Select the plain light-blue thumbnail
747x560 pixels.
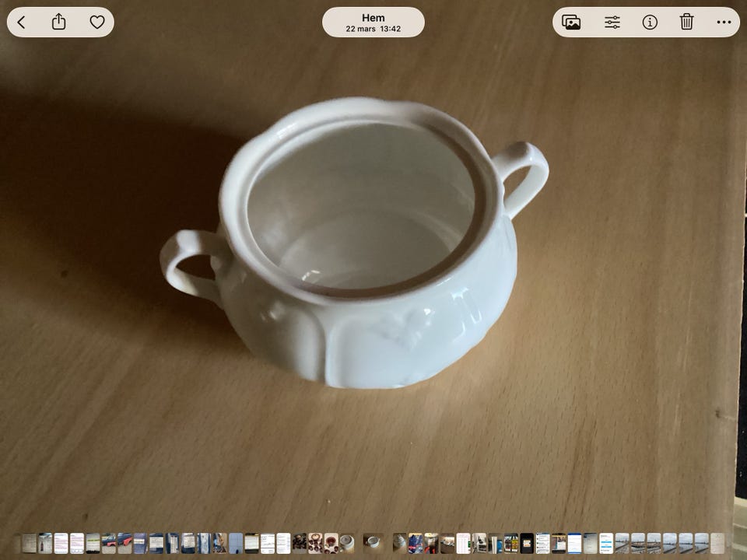coord(236,543)
